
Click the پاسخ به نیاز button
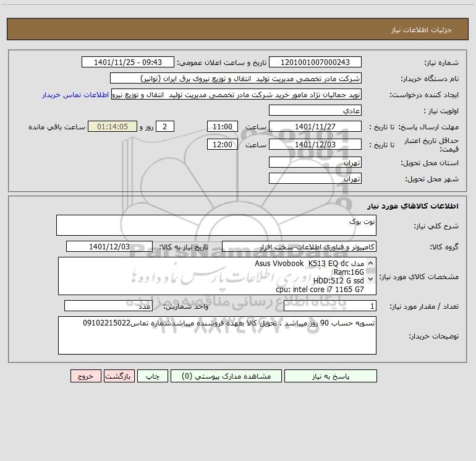coord(331,376)
